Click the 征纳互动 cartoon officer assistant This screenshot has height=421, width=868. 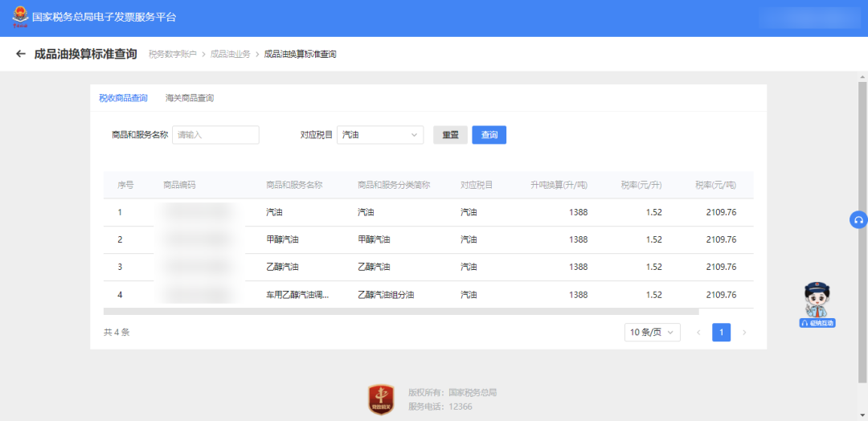tap(817, 305)
